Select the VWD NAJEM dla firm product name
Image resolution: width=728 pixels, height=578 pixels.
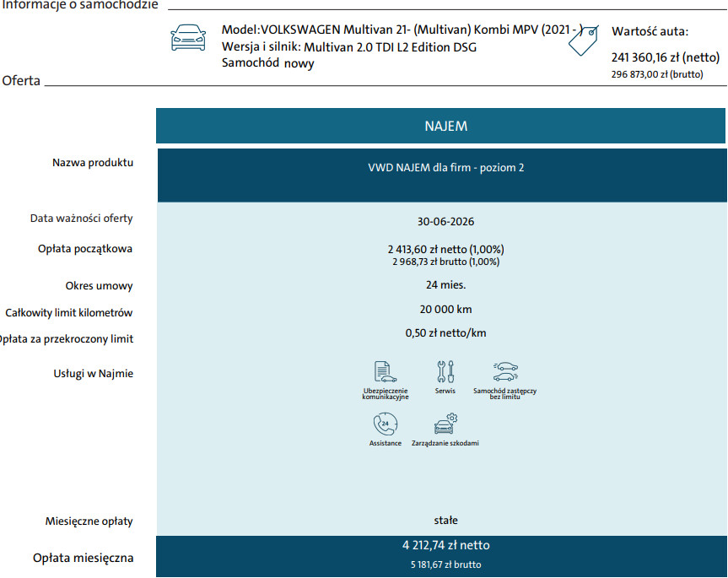tap(445, 168)
